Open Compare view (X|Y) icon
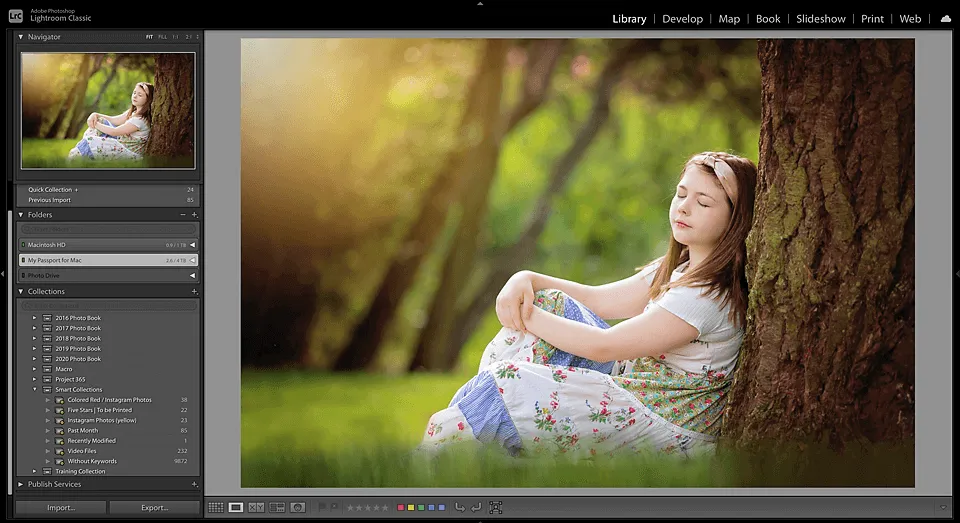Screen dimensions: 960x523 pyautogui.click(x=256, y=508)
